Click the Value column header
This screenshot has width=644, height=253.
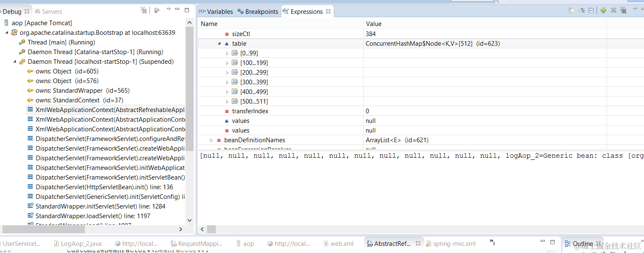[x=485, y=24]
